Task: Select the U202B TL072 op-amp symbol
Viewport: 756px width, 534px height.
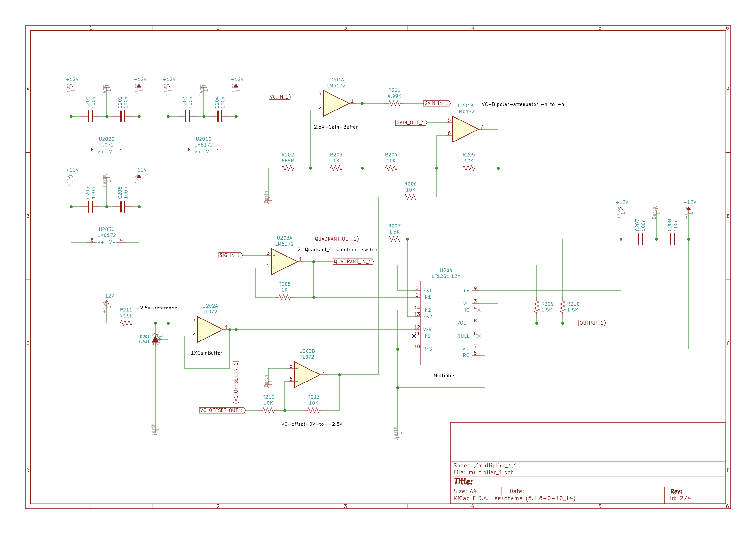Action: point(307,375)
